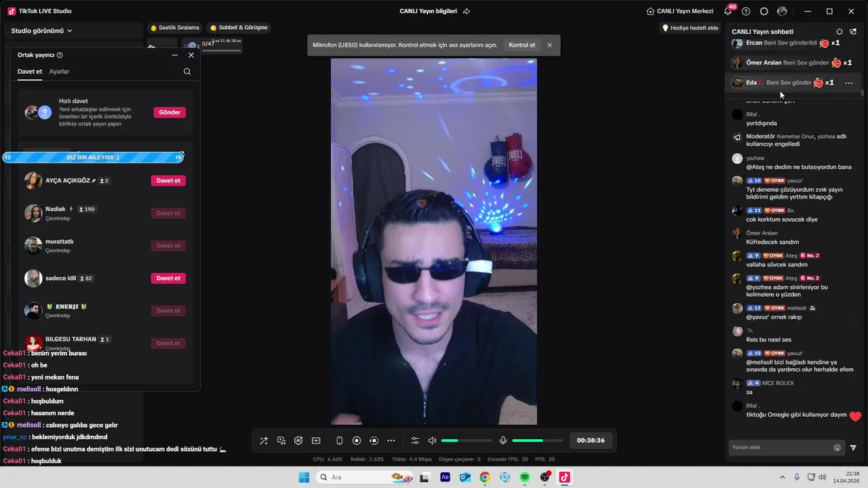
Task: Click the BIZ BIR AILEYISS progress bar
Action: 93,157
